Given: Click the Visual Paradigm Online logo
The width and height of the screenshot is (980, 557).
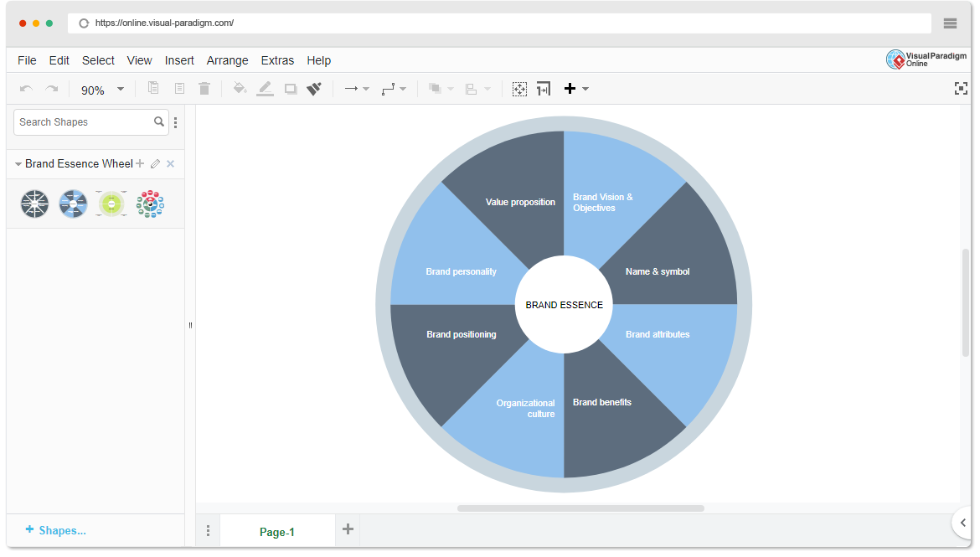Looking at the screenshot, I should click(x=925, y=59).
